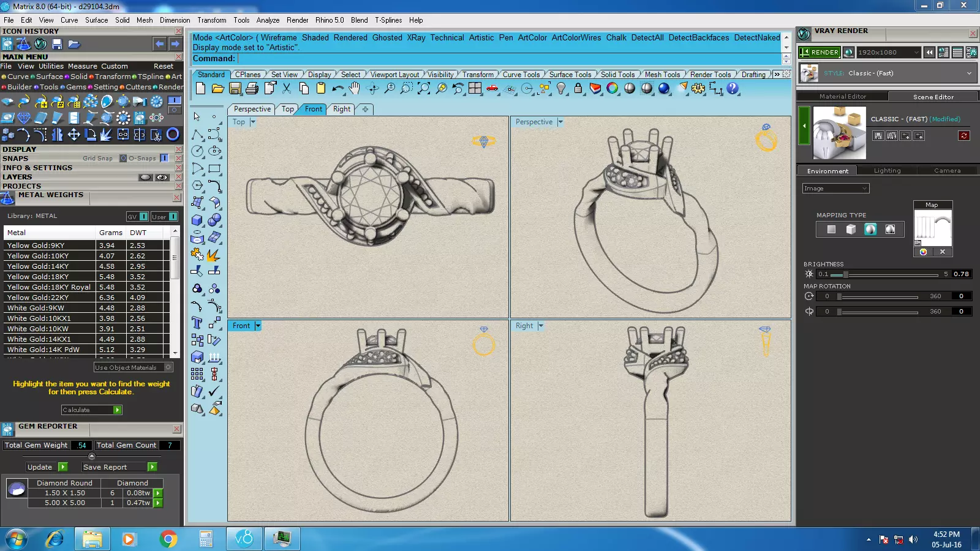Click the red car icon in the toolbar
The width and height of the screenshot is (980, 551).
[x=492, y=89]
